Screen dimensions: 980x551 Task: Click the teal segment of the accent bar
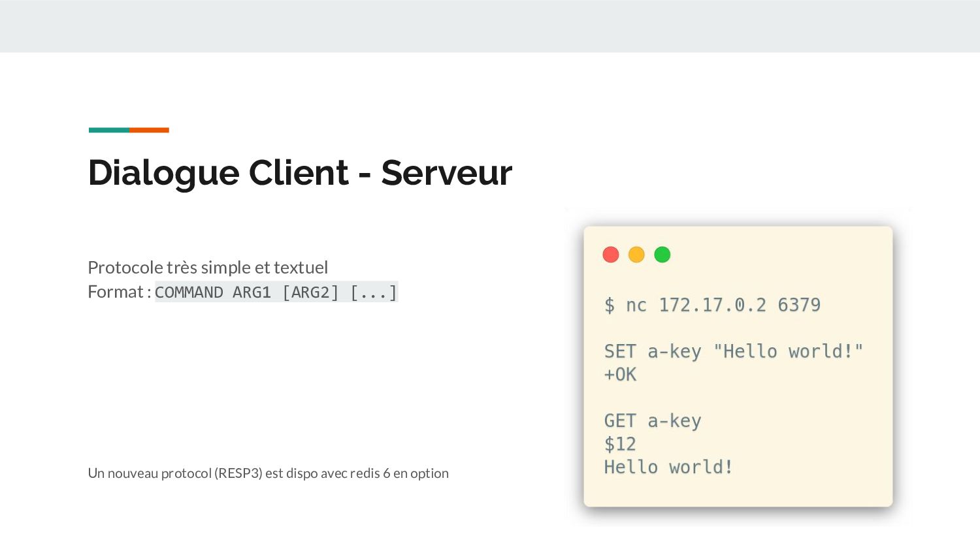coord(108,130)
